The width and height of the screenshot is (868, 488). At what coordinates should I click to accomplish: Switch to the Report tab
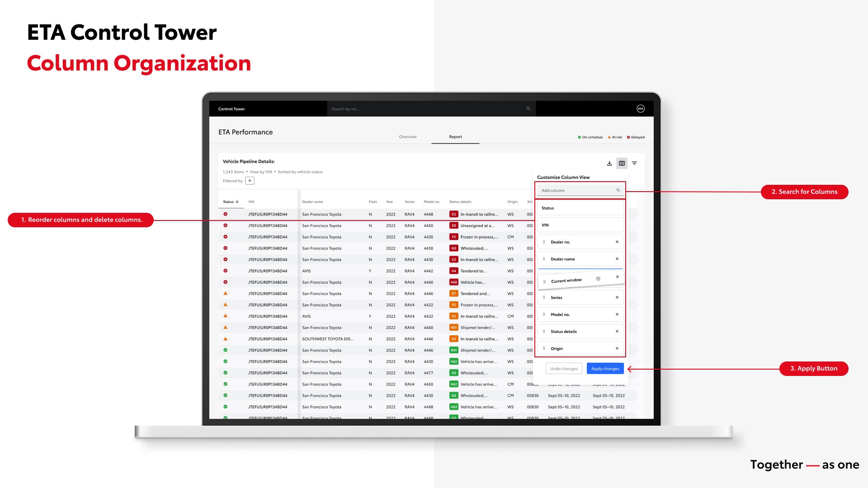(456, 137)
